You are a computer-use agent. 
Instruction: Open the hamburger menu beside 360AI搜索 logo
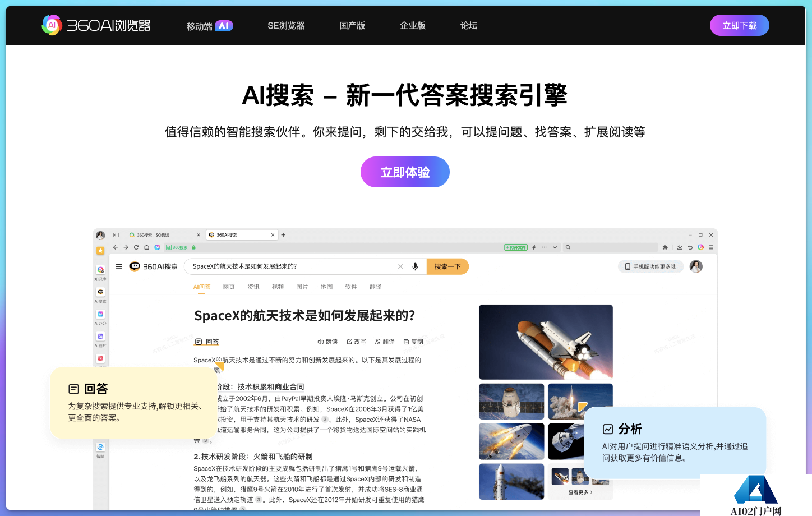point(119,266)
